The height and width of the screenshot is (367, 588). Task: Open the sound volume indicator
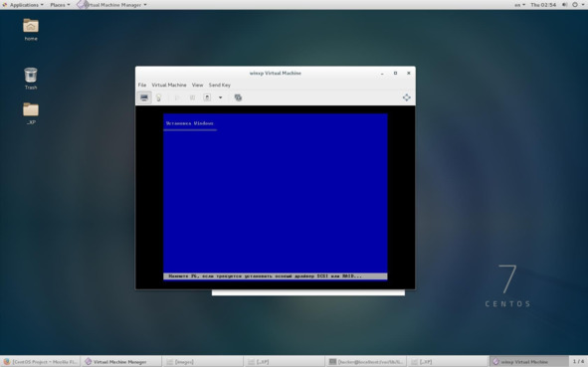point(564,5)
